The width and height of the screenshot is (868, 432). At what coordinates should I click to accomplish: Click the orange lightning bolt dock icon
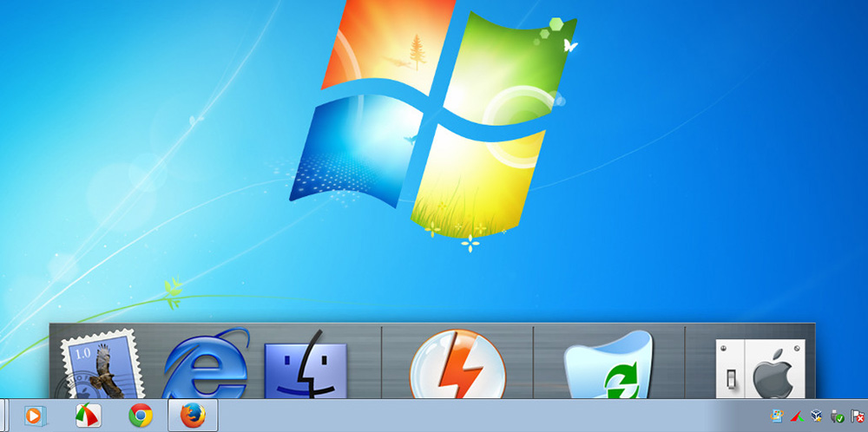[x=457, y=364]
